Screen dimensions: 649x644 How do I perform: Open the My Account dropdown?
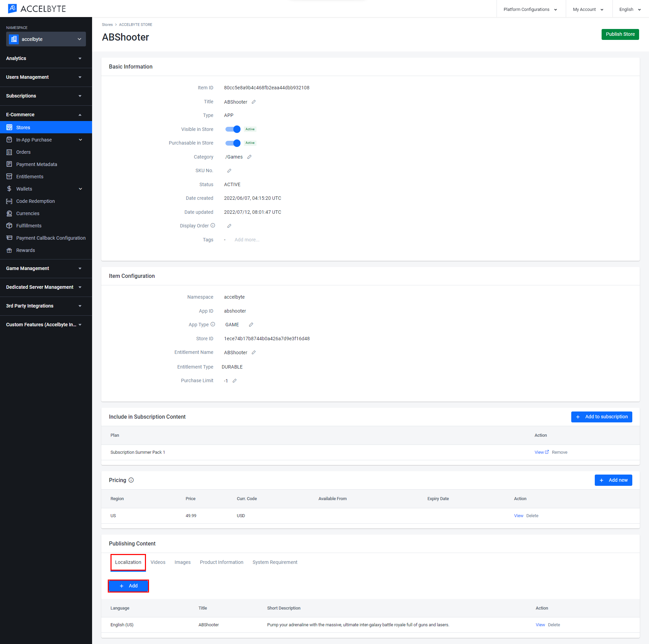coord(588,9)
